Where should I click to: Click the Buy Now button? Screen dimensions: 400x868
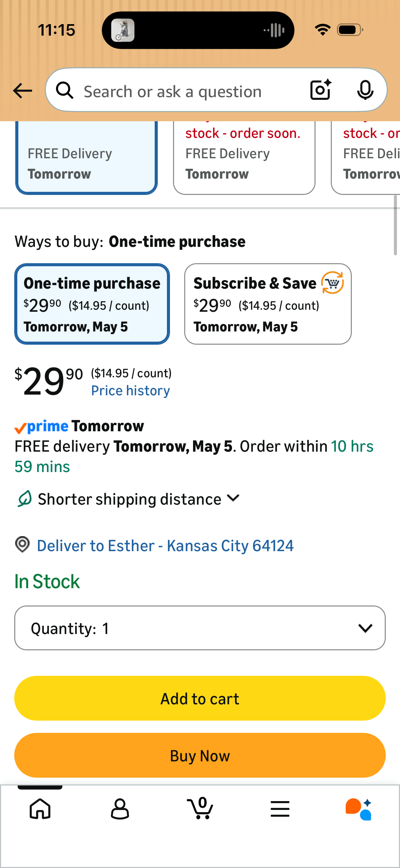pos(200,756)
